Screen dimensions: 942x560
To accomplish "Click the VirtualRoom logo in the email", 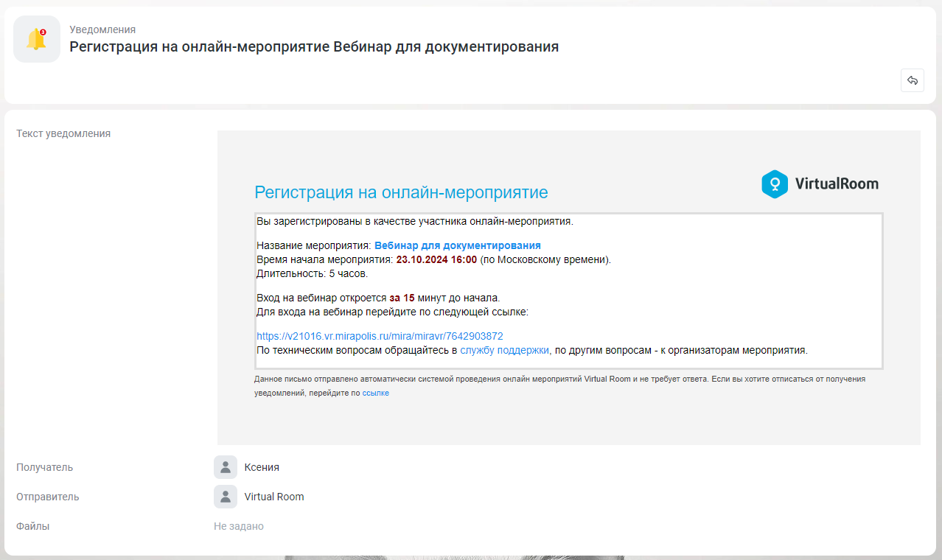I will pos(820,184).
